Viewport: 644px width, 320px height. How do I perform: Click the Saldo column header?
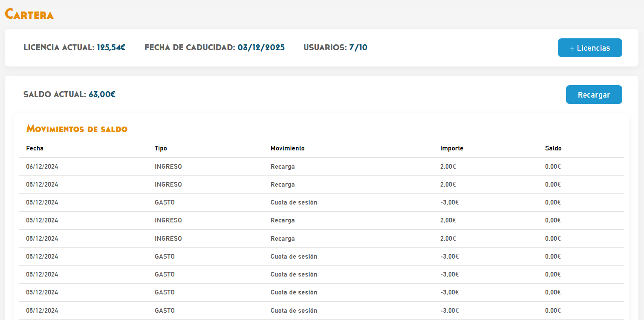[x=553, y=148]
